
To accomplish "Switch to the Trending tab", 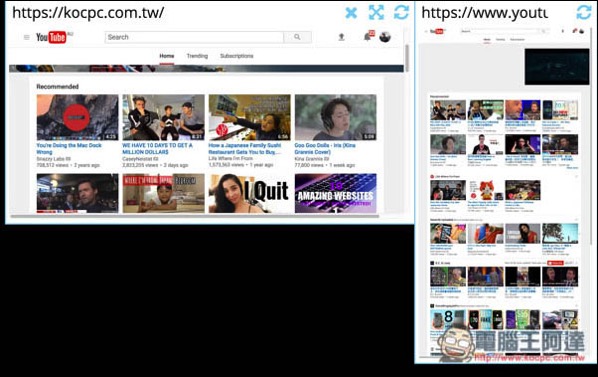I will coord(197,56).
